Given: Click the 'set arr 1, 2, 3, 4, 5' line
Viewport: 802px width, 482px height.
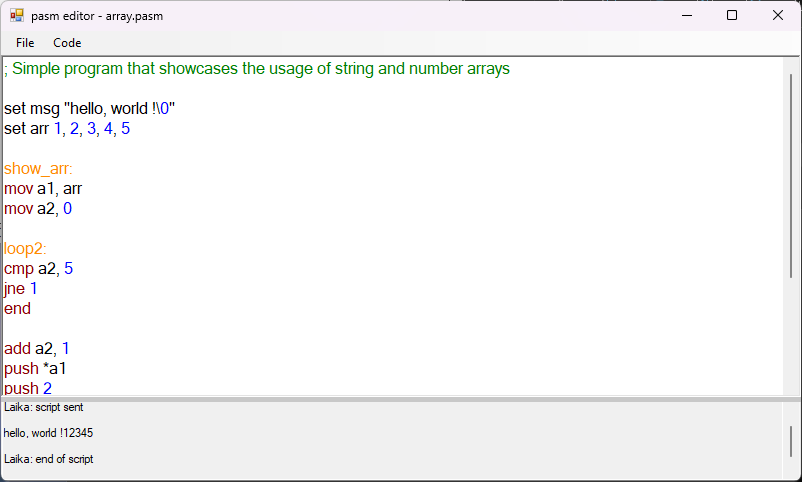Looking at the screenshot, I should 67,129.
